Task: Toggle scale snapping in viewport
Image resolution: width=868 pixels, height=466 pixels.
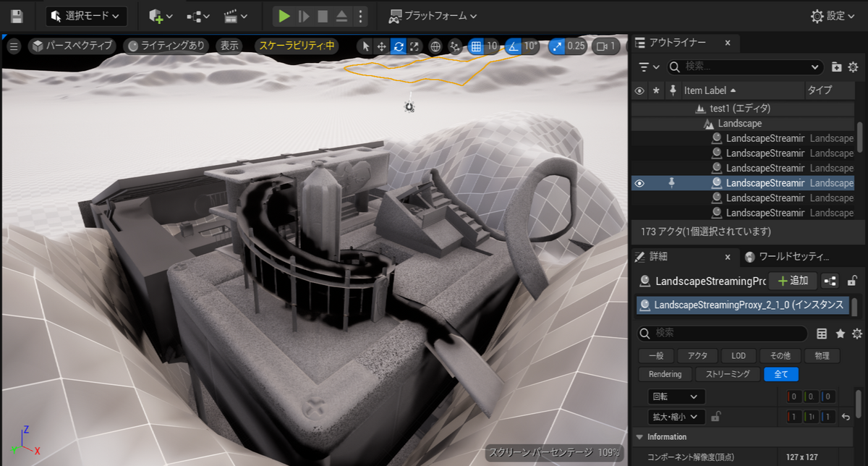Action: 557,46
